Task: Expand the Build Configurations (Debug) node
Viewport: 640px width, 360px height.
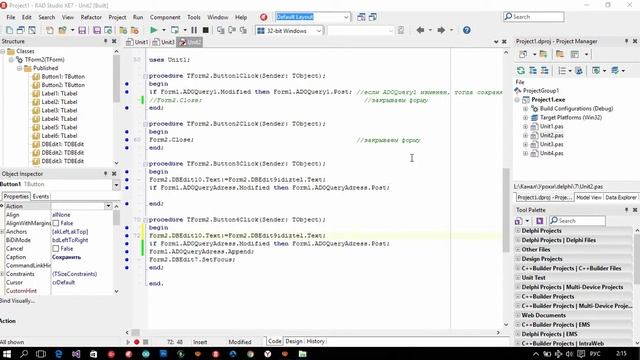Action: point(526,109)
